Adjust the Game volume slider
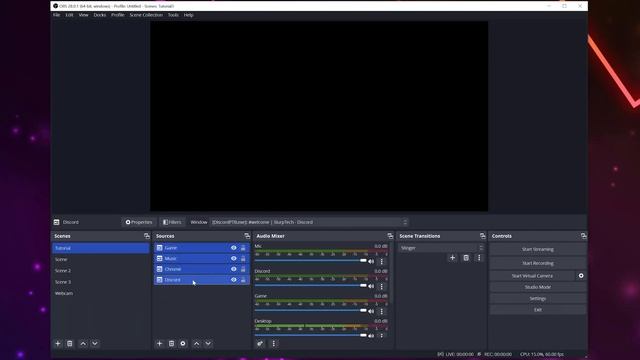This screenshot has height=360, width=640. [x=311, y=310]
